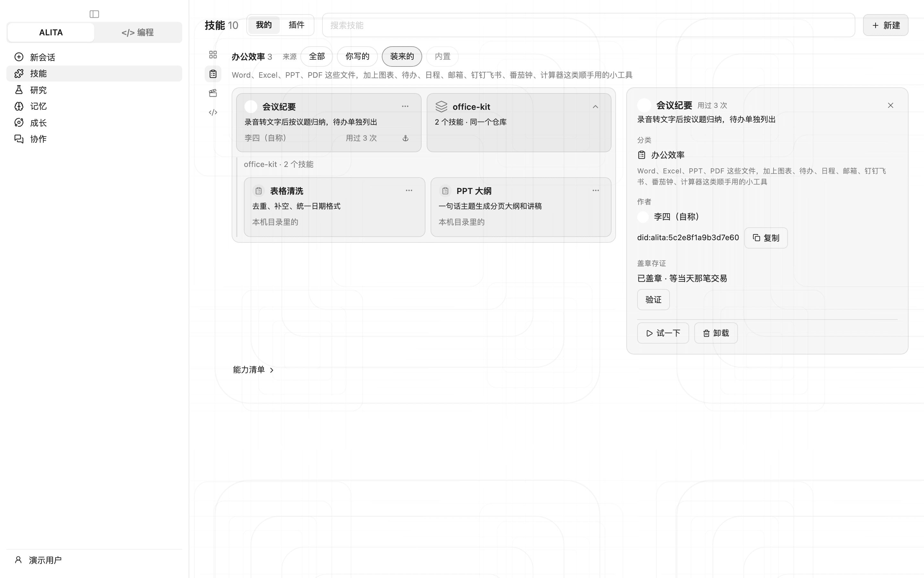The height and width of the screenshot is (578, 924).
Task: Click the 新建 button
Action: 886,25
